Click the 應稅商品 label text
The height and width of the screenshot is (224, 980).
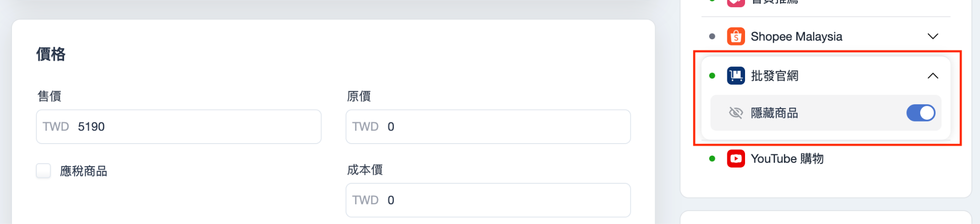pyautogui.click(x=84, y=171)
